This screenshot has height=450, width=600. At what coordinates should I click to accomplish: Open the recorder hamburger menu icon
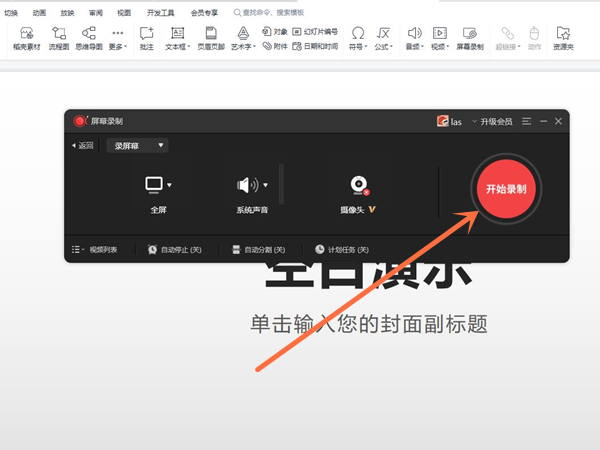pos(526,121)
